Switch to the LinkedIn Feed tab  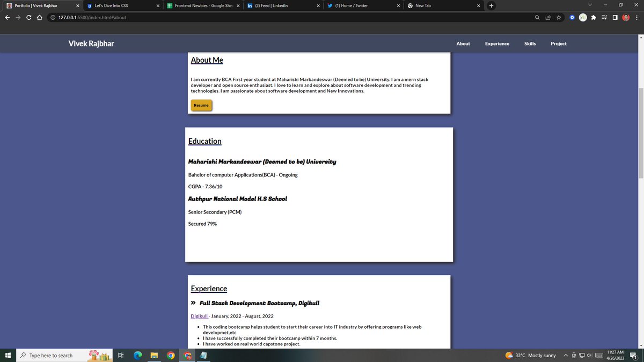tap(283, 5)
